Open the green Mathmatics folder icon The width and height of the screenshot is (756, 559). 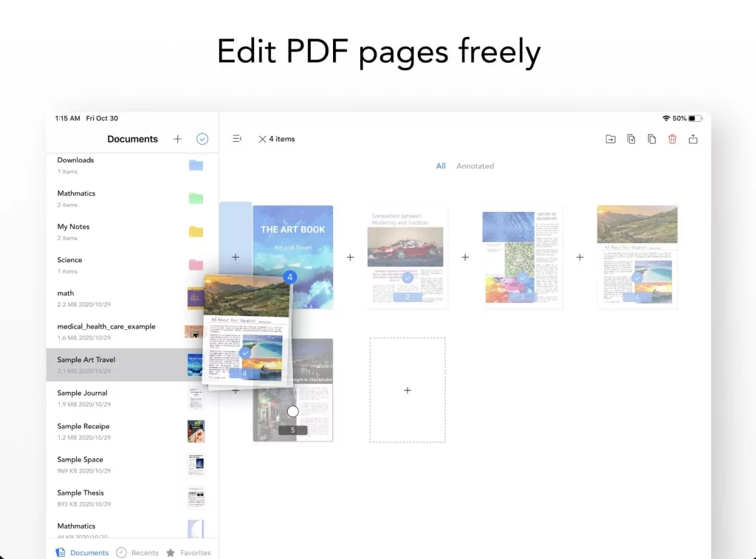tap(196, 198)
